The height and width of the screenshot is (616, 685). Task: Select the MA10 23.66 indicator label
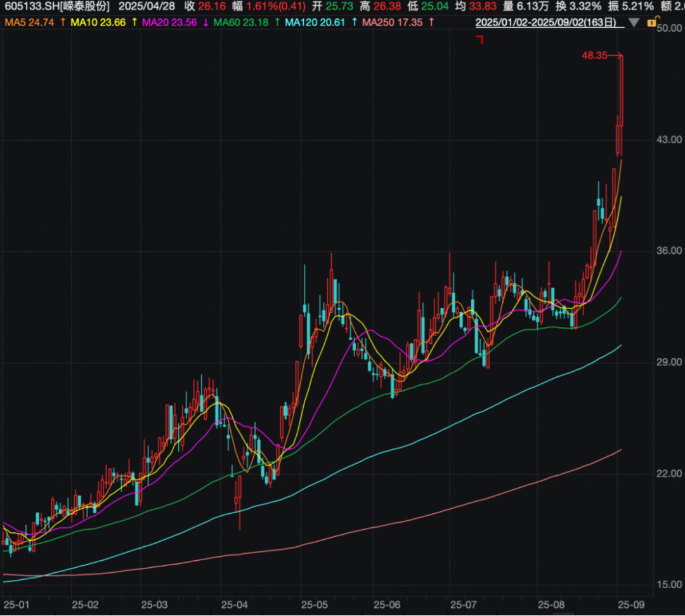pyautogui.click(x=98, y=22)
